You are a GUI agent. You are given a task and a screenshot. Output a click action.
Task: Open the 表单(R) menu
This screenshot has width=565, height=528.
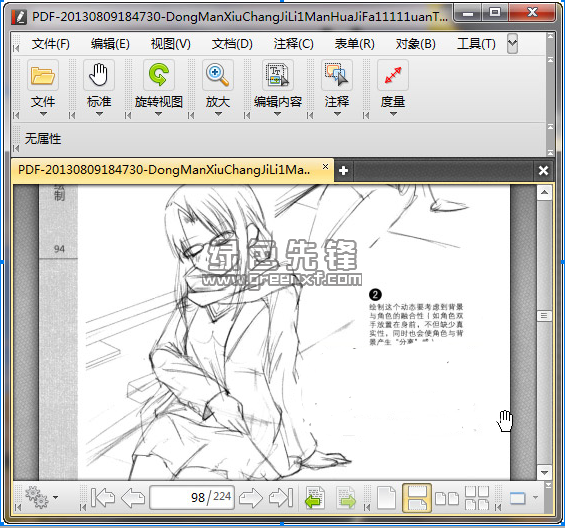point(355,44)
